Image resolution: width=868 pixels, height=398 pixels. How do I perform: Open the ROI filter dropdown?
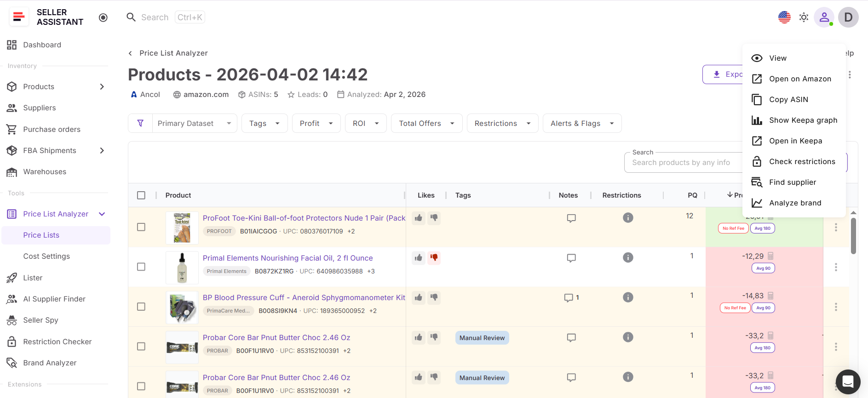(x=366, y=123)
